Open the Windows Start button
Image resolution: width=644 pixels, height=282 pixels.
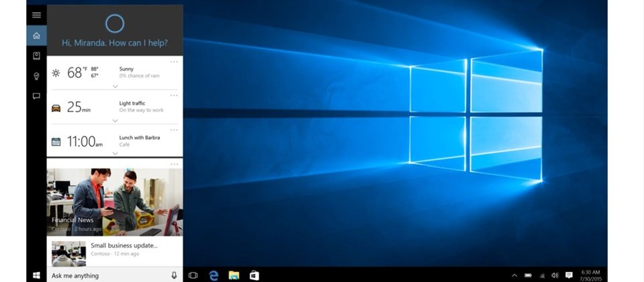tap(36, 275)
